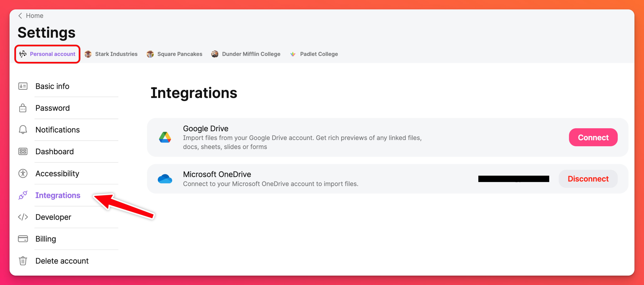Click the Integrations plug icon

coord(23,195)
